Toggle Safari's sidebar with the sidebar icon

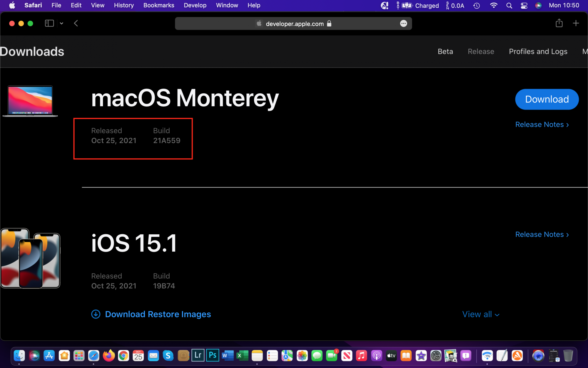49,23
